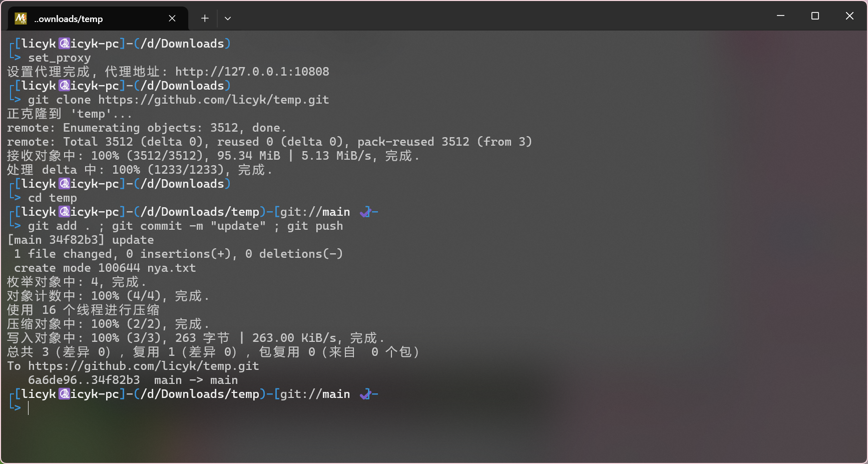Click git checkmark icon above git add command
This screenshot has height=464, width=868.
click(365, 212)
